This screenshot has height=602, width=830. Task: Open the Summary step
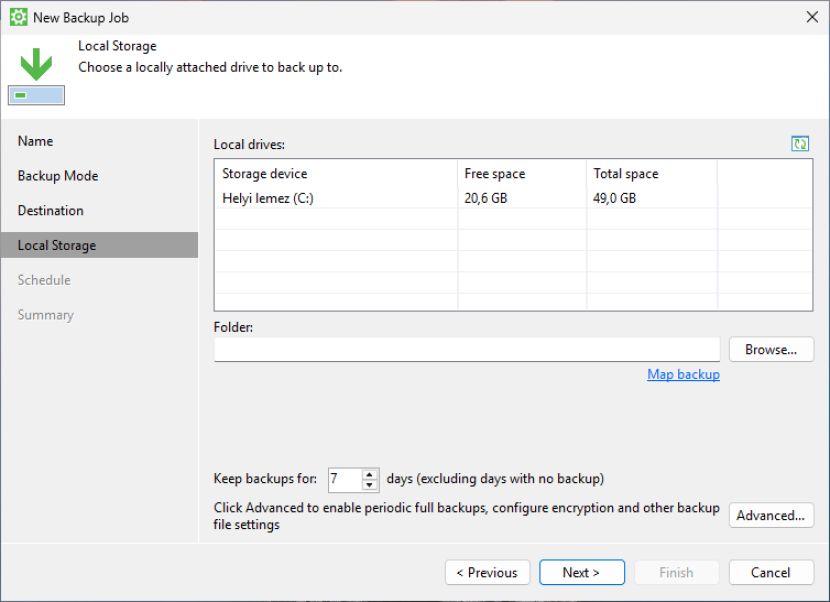[x=46, y=315]
